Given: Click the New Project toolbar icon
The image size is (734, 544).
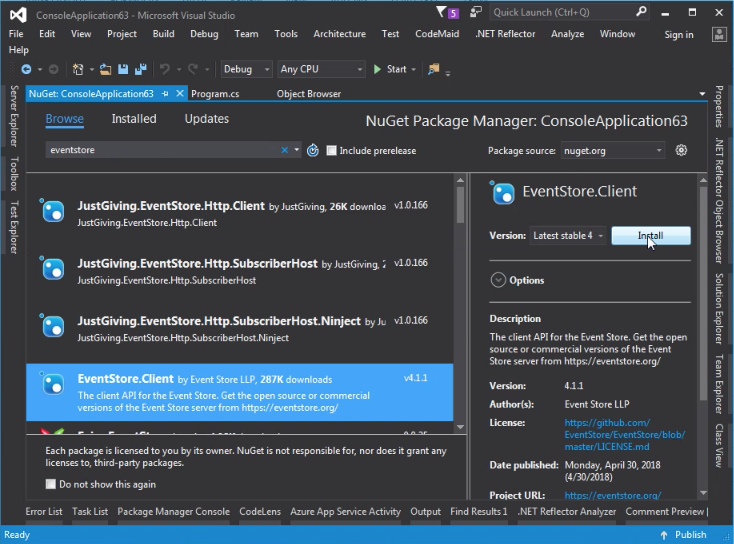Looking at the screenshot, I should click(78, 69).
